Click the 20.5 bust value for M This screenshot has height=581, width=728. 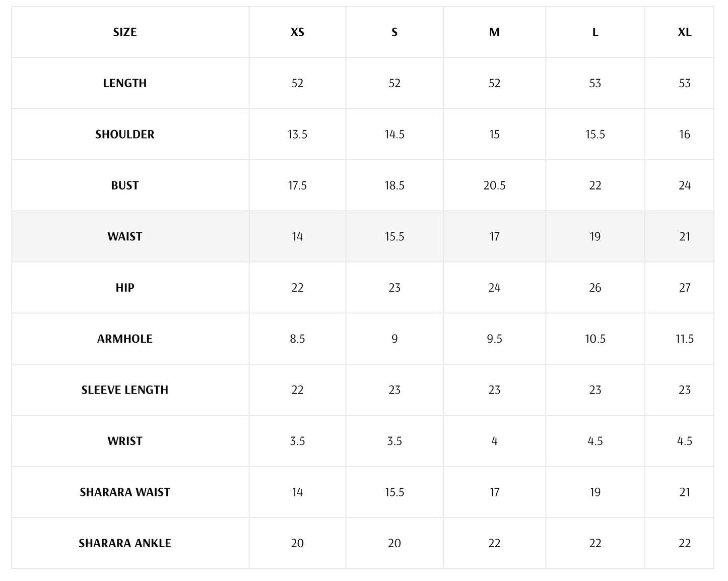pos(494,185)
